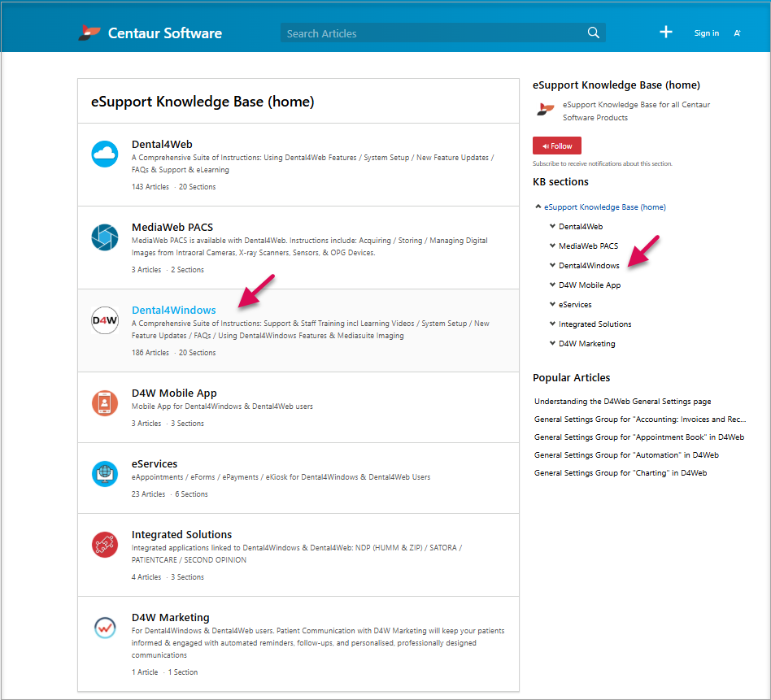This screenshot has width=771, height=700.
Task: Click the eServices globe monitor icon
Action: click(105, 474)
